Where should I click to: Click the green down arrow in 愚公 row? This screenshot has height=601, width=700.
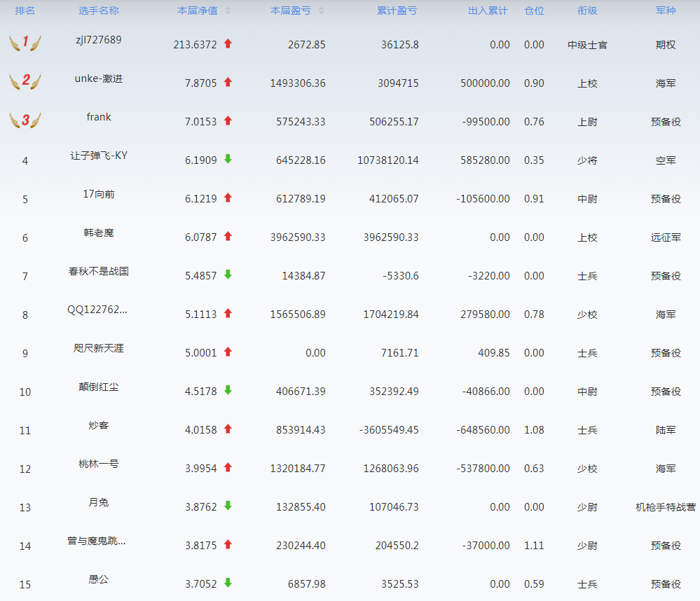click(228, 583)
